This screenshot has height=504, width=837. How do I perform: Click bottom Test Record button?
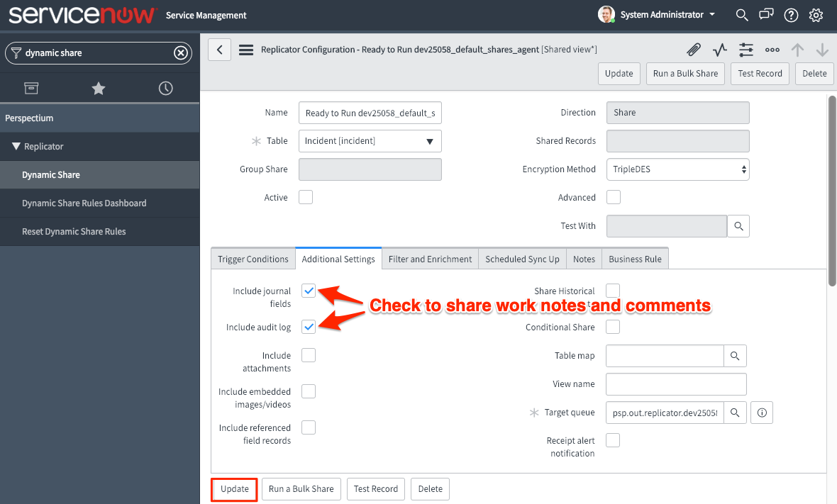[x=376, y=489]
